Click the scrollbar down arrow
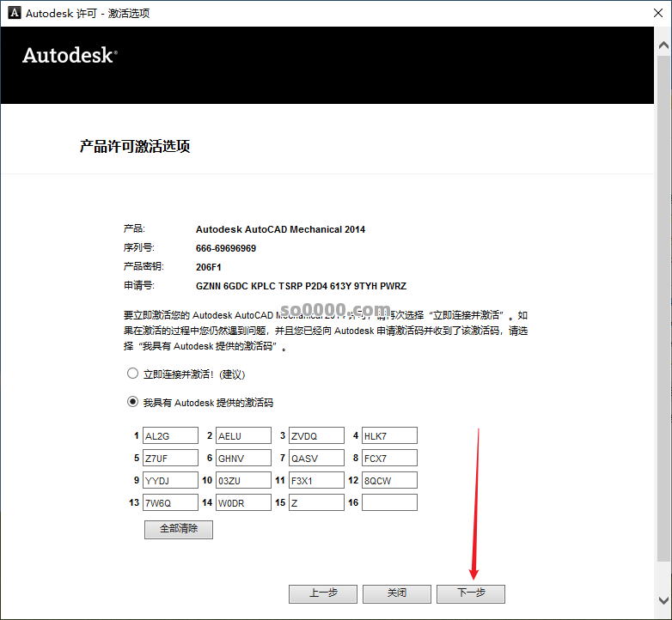Screen dimensions: 672x620 pos(663,600)
